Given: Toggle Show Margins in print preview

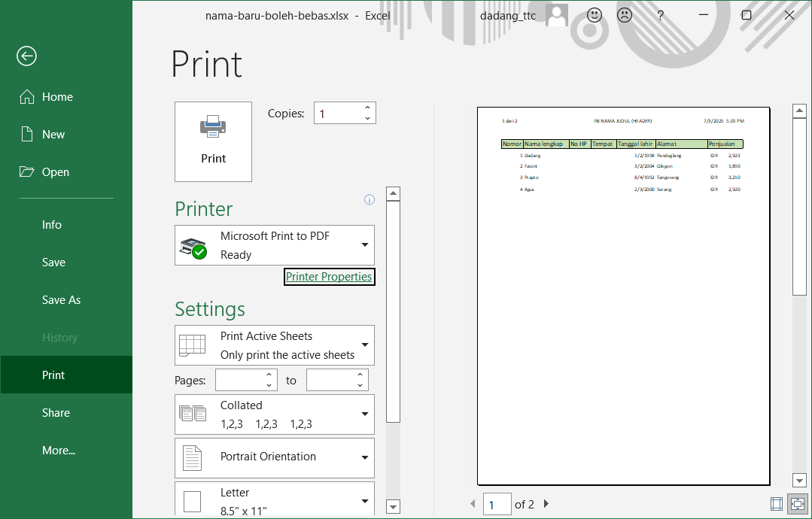Looking at the screenshot, I should tap(777, 504).
